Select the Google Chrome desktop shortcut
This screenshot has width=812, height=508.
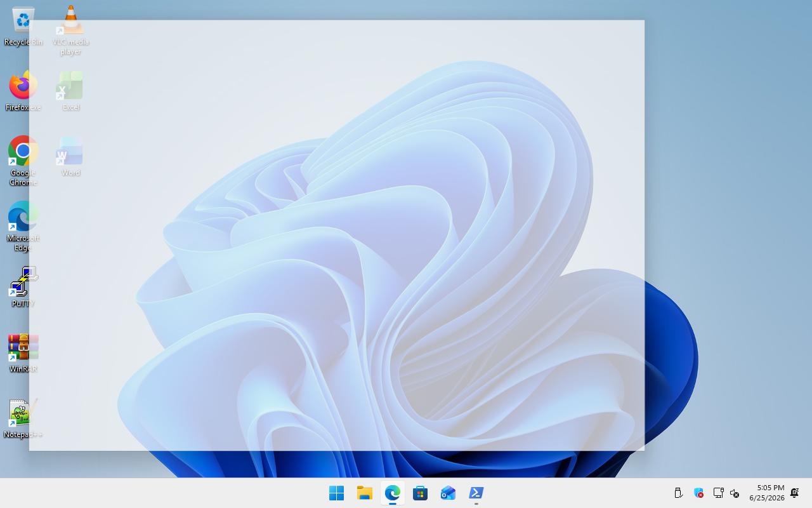coord(23,161)
